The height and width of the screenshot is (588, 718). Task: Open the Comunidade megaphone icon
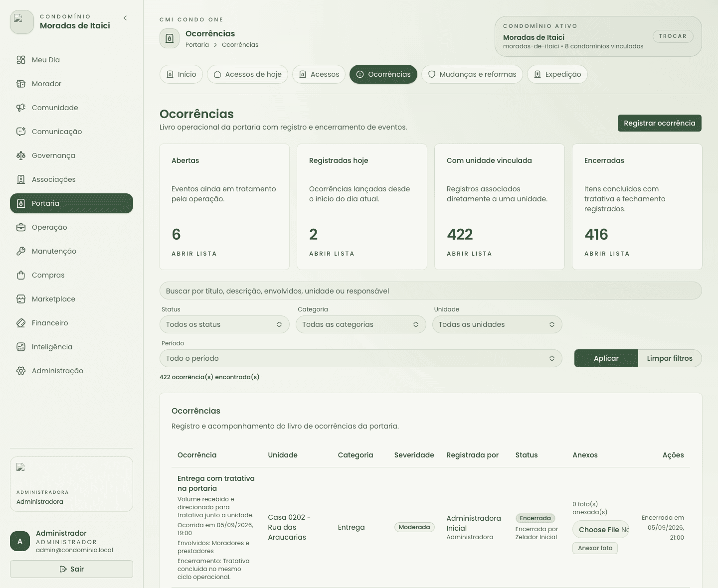point(21,108)
